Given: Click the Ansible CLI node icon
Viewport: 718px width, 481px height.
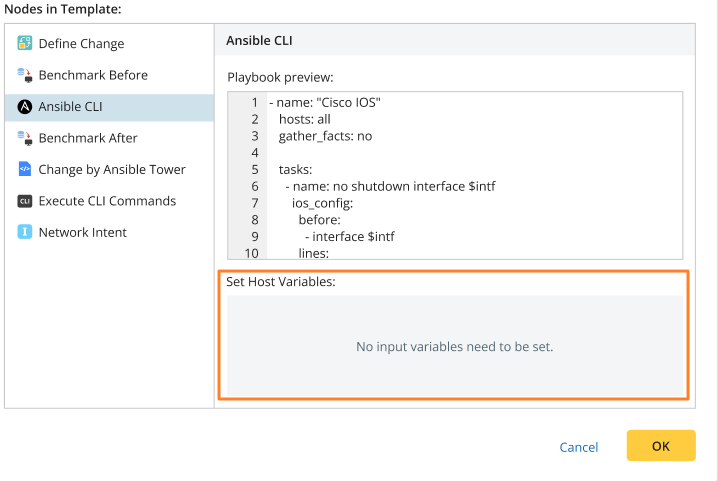Looking at the screenshot, I should (25, 107).
